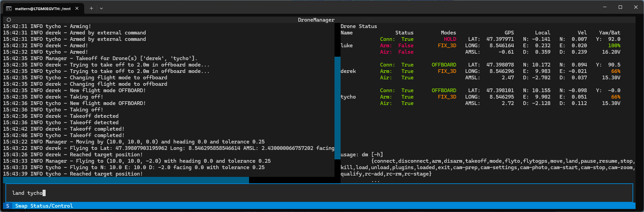The image size is (644, 212).
Task: Select drone name 'luke' in status table
Action: pos(346,46)
